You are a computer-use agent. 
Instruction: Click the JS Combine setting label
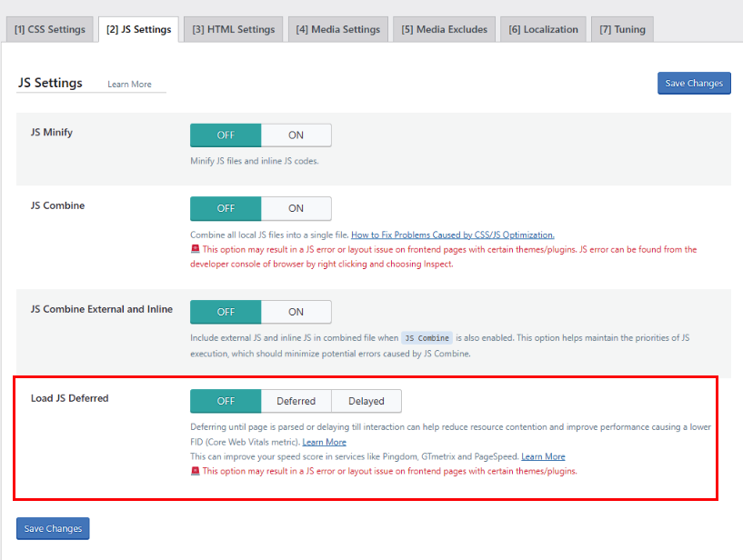(x=58, y=205)
